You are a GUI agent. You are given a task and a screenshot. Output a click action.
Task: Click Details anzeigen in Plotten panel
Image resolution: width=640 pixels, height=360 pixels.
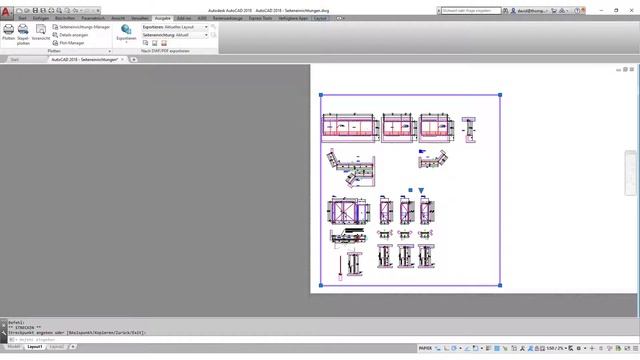(x=70, y=35)
